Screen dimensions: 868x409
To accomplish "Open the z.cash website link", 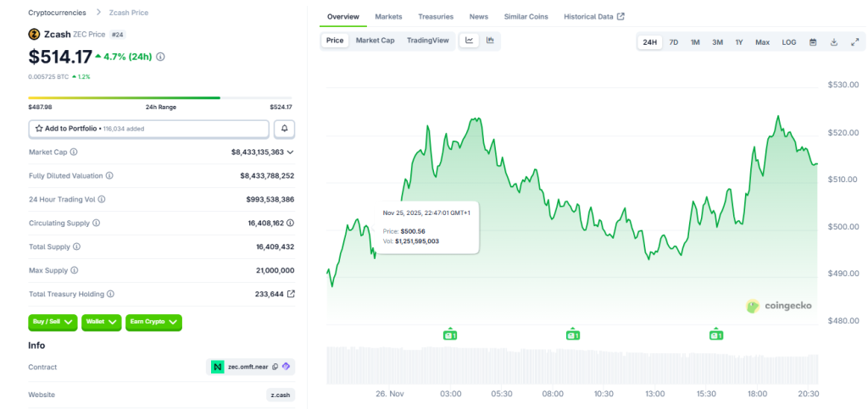I will [x=281, y=395].
